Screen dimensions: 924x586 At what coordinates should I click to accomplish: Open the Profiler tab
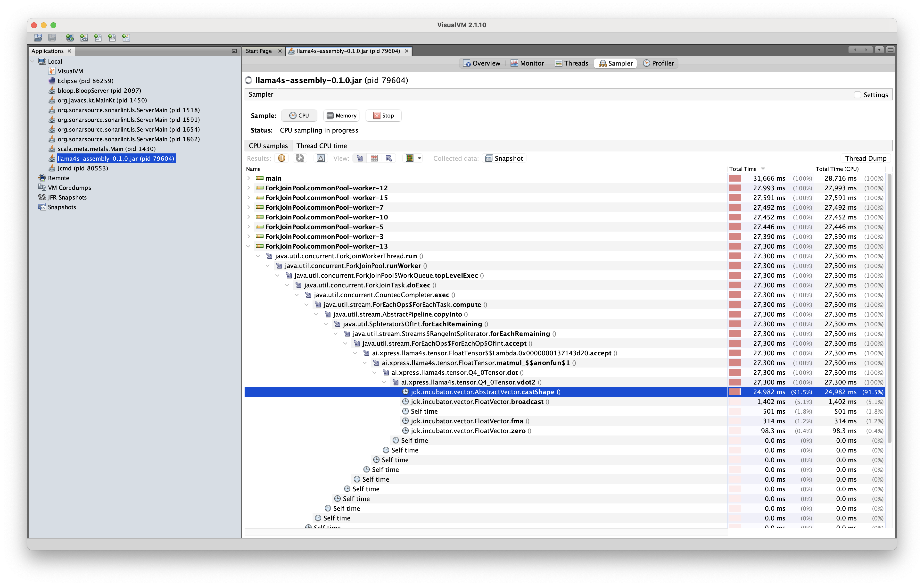658,63
